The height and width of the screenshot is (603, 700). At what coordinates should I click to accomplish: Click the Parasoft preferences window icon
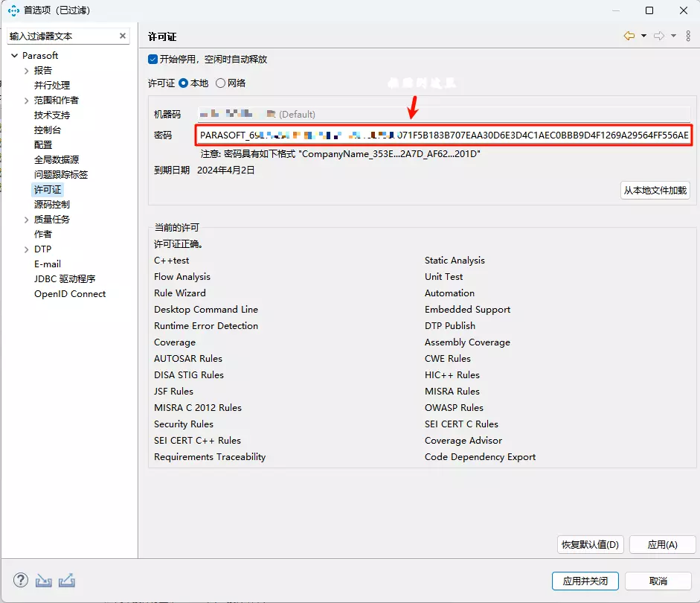[x=13, y=10]
